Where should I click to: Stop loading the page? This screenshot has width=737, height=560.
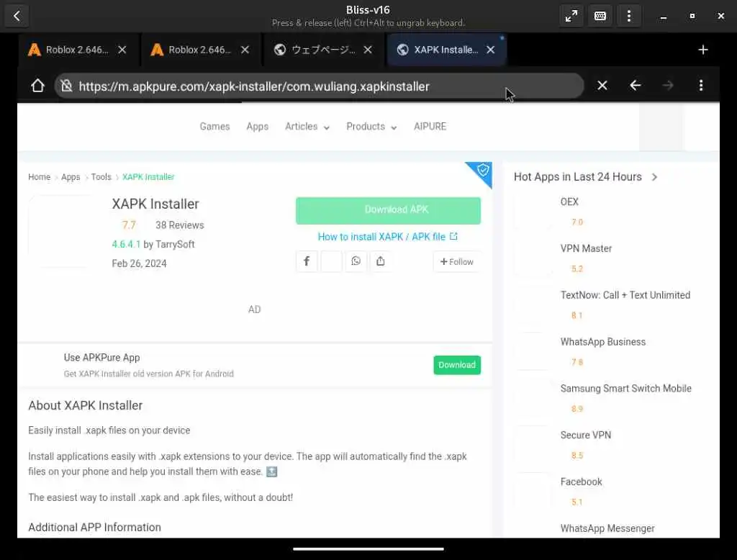602,86
